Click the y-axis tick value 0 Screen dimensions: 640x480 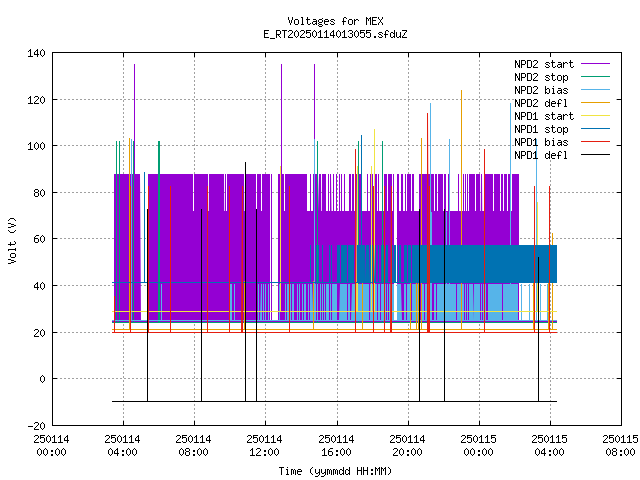(42, 379)
